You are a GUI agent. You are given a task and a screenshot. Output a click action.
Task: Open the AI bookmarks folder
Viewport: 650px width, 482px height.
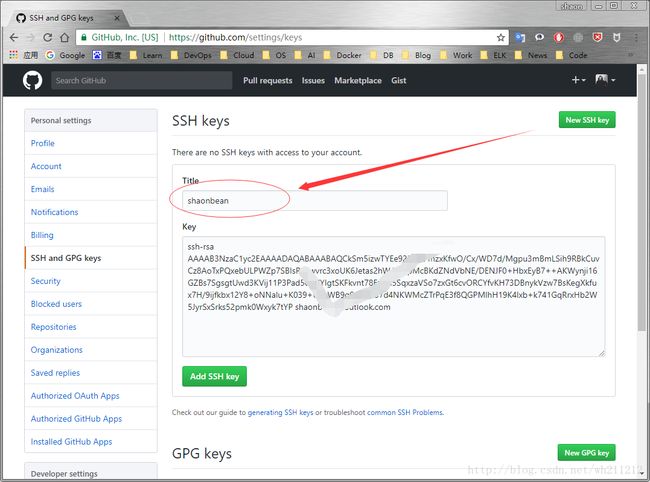(x=305, y=55)
